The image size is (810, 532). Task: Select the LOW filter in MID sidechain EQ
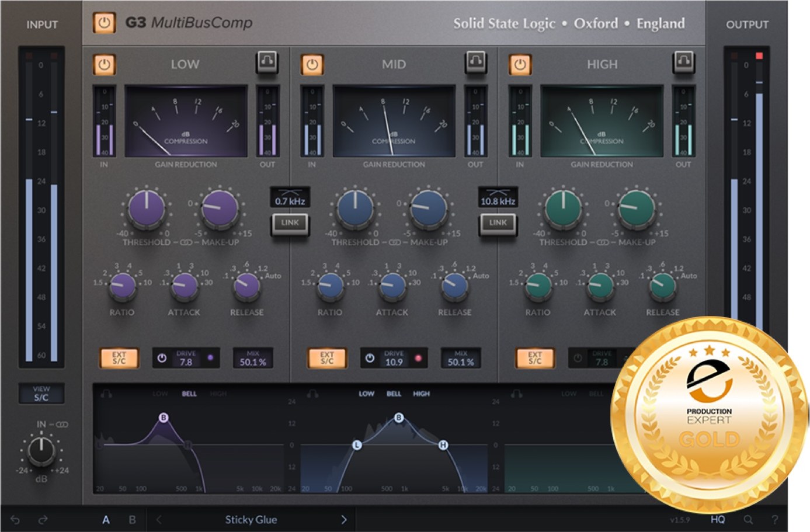(366, 394)
